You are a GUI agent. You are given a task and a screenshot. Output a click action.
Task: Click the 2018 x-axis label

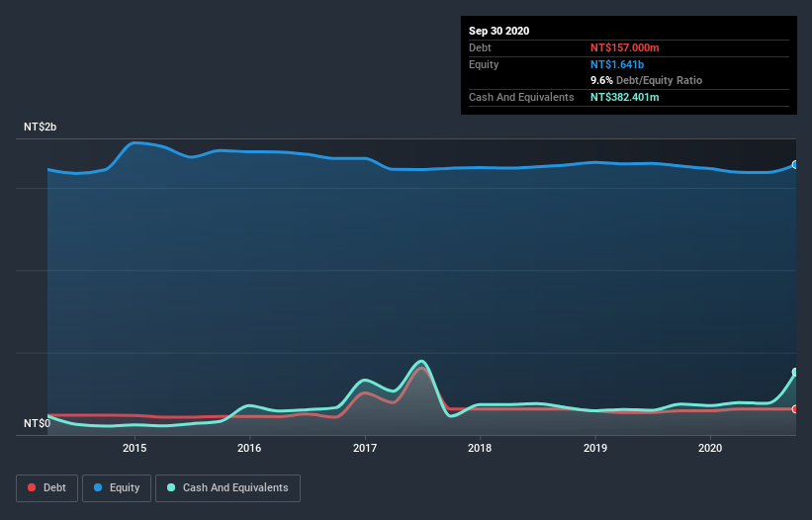coord(480,448)
